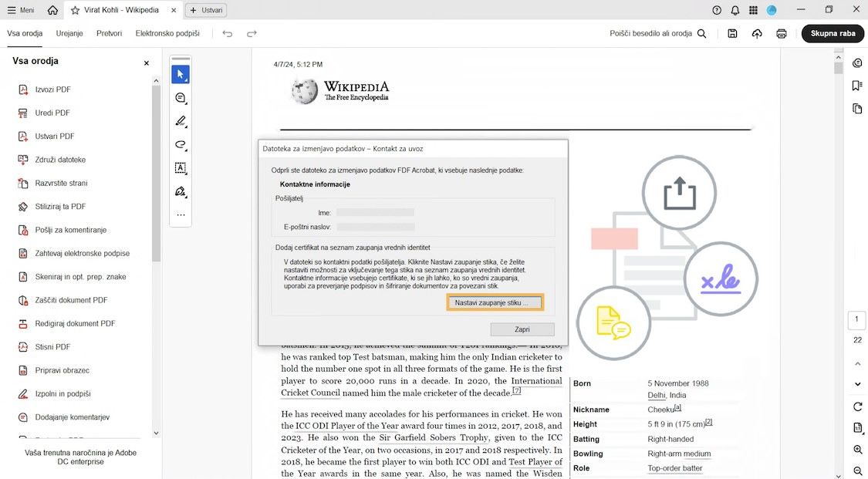Open the bookmarks panel icon
The width and height of the screenshot is (868, 479).
tap(857, 86)
